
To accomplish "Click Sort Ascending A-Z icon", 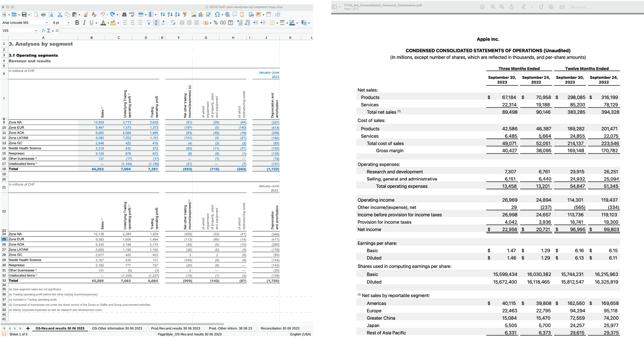I will (x=170, y=14).
